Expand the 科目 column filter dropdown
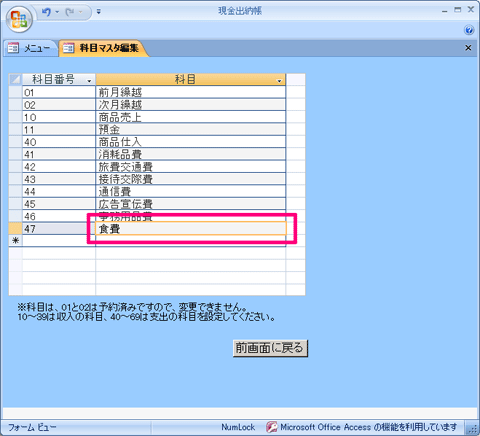 279,81
